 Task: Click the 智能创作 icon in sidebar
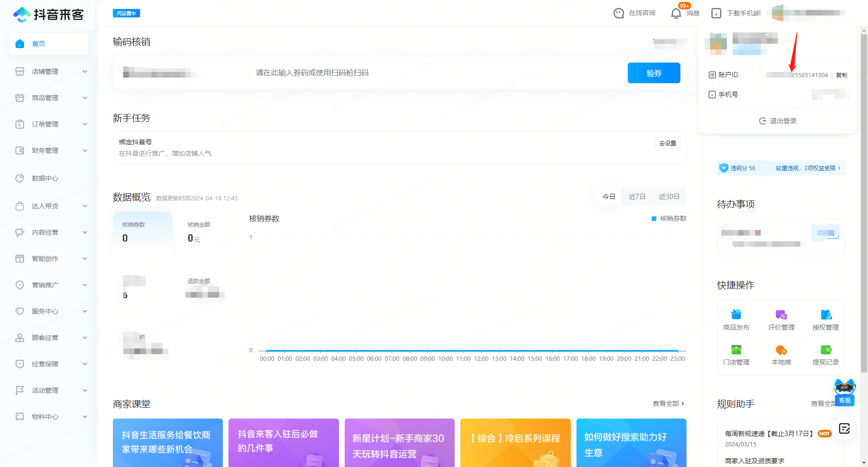(x=20, y=259)
